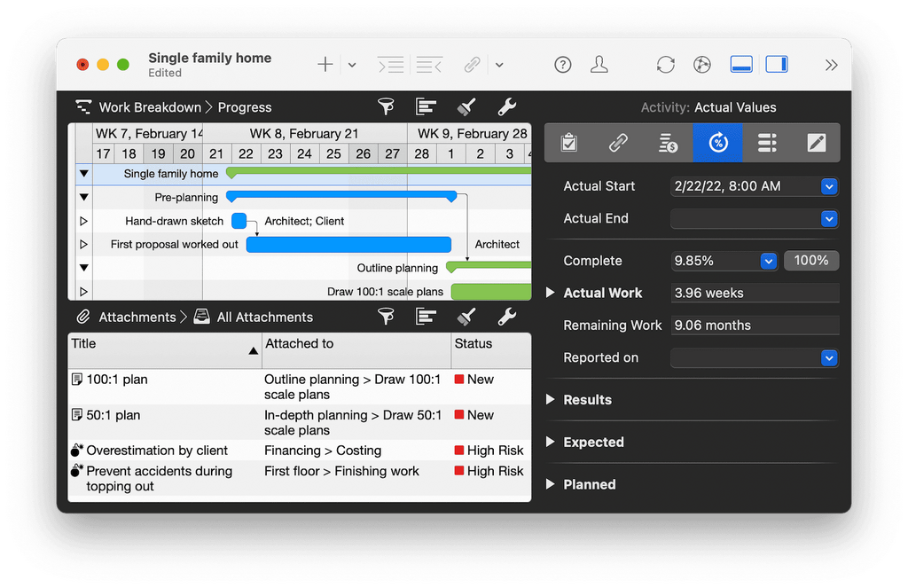
Task: Toggle the right inspector panel visibility
Action: 778,64
